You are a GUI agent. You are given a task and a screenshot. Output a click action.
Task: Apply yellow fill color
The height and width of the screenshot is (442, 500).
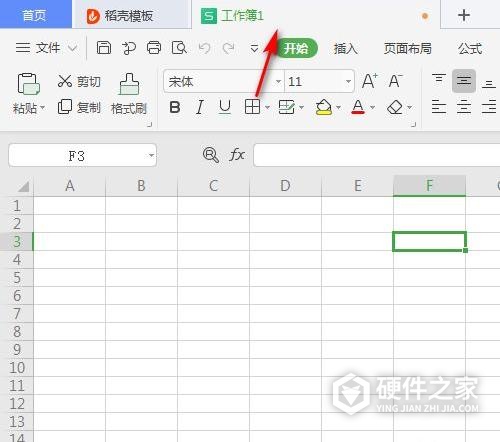click(x=324, y=107)
